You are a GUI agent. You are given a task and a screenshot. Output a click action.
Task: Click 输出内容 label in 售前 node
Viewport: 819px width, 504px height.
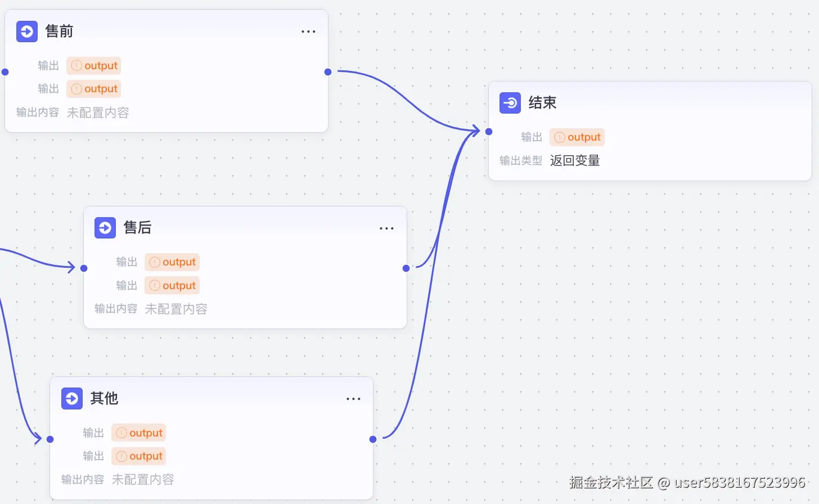38,112
